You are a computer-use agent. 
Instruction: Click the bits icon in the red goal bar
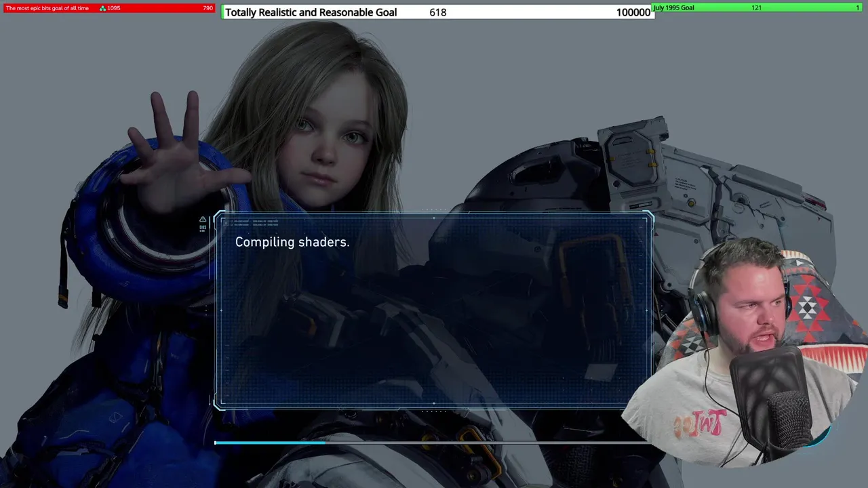102,8
